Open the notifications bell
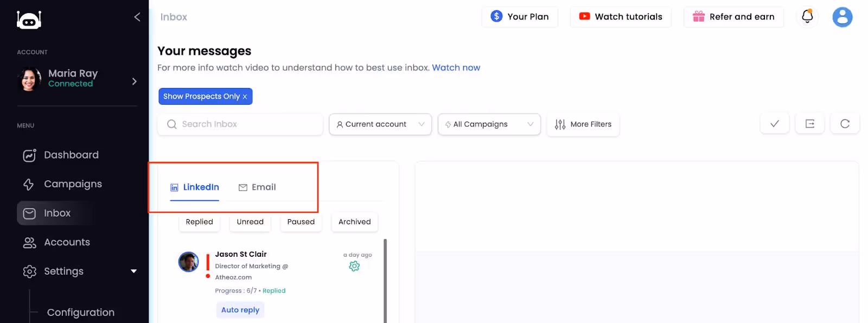The image size is (868, 323). (807, 17)
